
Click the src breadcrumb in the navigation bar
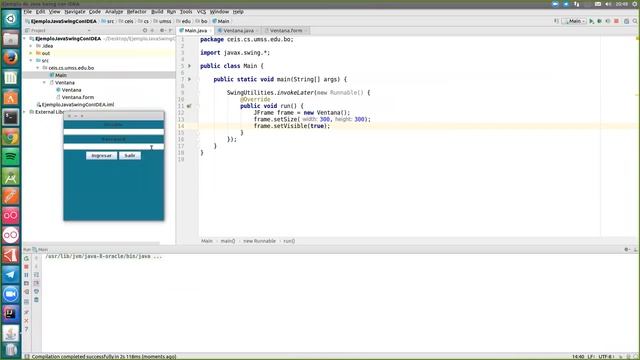tap(108, 21)
